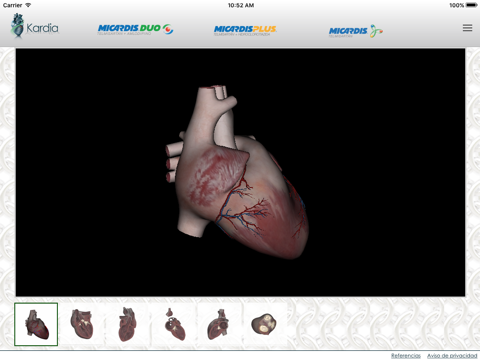The width and height of the screenshot is (480, 360).
Task: Select the sixth transverse heart slice thumbnail
Action: (264, 324)
